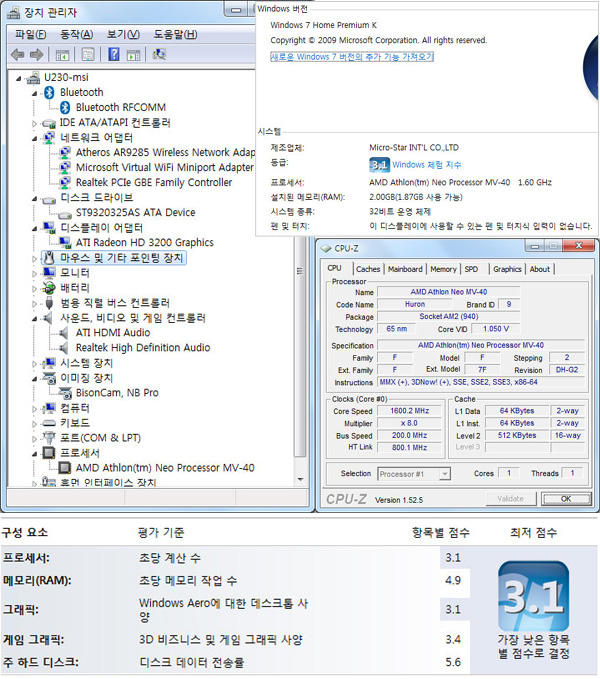Open the 파일(F) menu
This screenshot has width=600, height=679.
(x=30, y=34)
